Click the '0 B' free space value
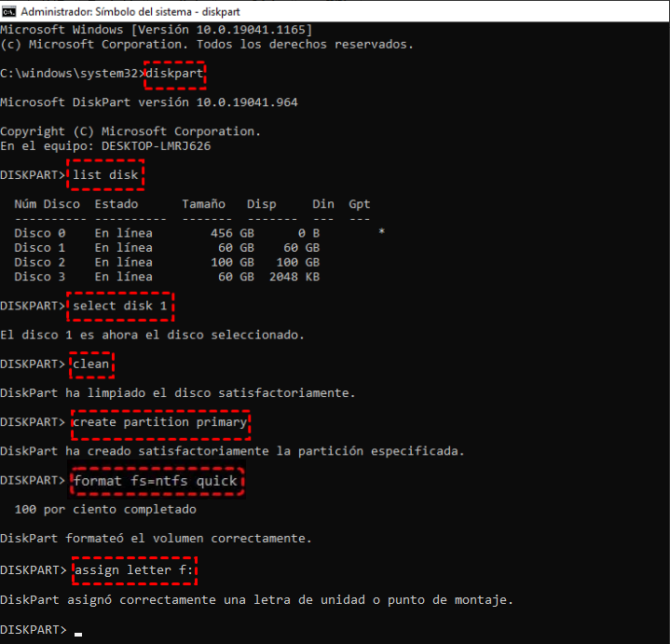Image resolution: width=670 pixels, height=644 pixels. coord(308,233)
